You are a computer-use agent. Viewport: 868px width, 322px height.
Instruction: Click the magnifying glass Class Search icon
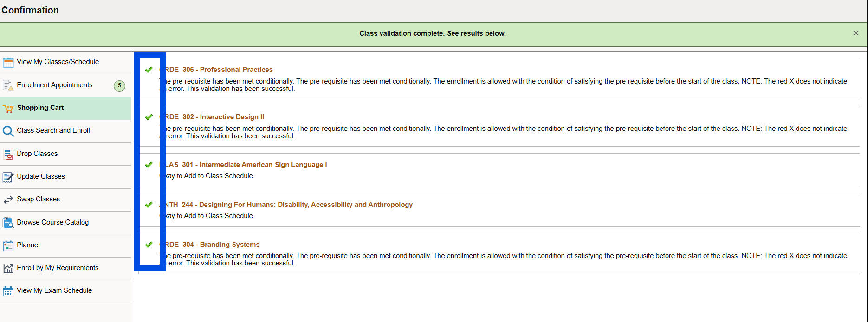pos(8,131)
